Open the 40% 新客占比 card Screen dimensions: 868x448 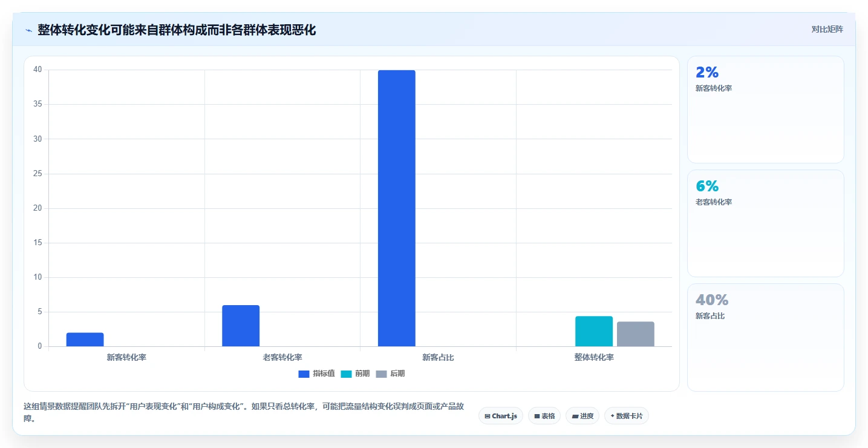click(x=766, y=337)
